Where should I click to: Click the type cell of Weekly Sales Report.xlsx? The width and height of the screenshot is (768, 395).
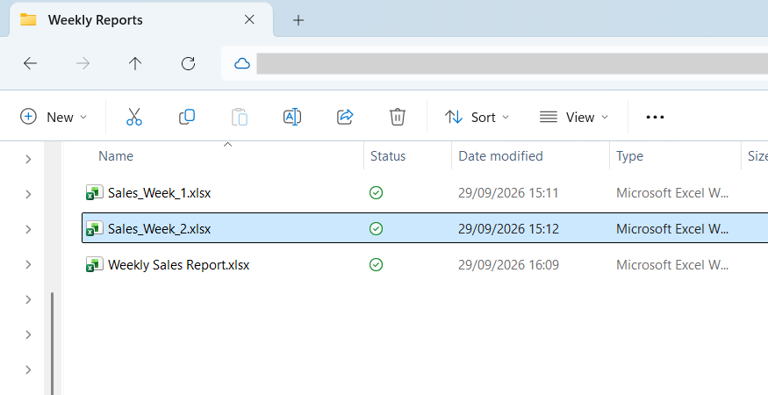(x=672, y=265)
